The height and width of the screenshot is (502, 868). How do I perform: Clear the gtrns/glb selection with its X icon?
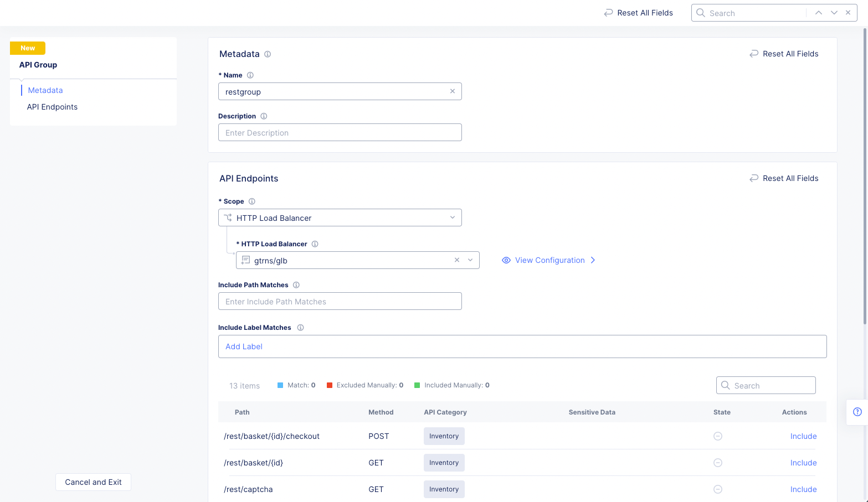pyautogui.click(x=456, y=260)
